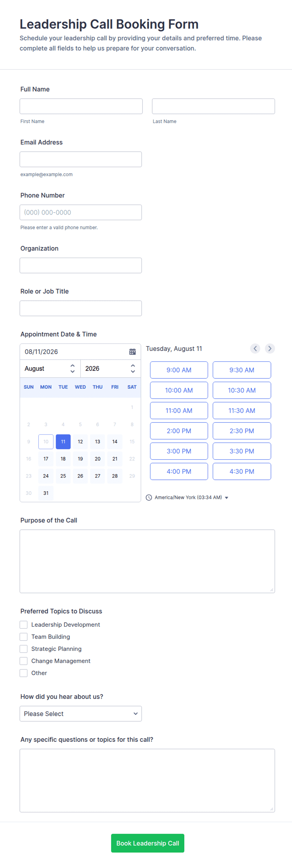This screenshot has height=868, width=292.
Task: Go to previous day with left arrow
Action: tap(255, 348)
